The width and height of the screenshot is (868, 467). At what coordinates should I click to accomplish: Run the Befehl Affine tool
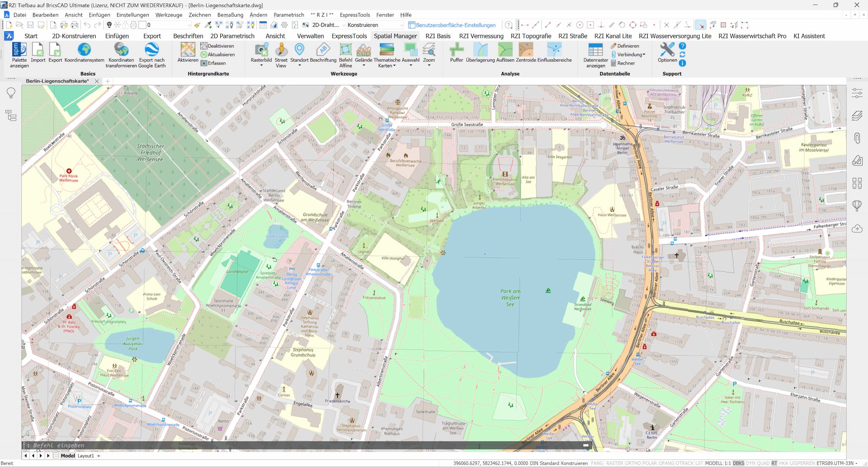(346, 55)
